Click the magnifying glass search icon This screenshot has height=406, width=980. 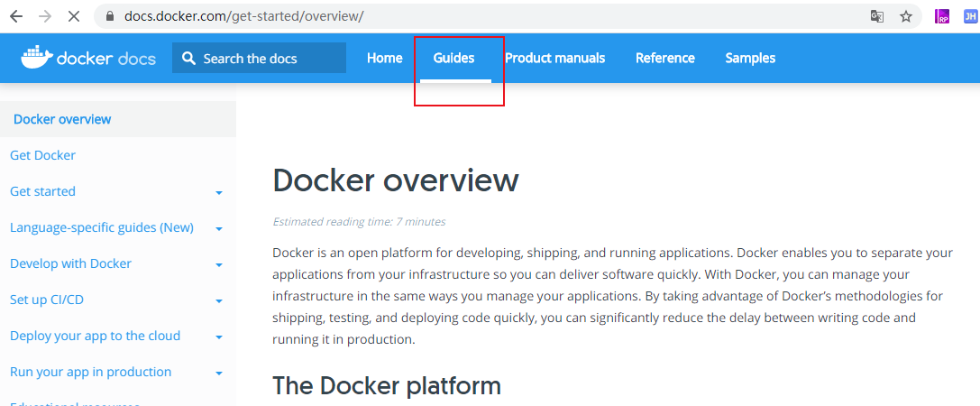(188, 58)
